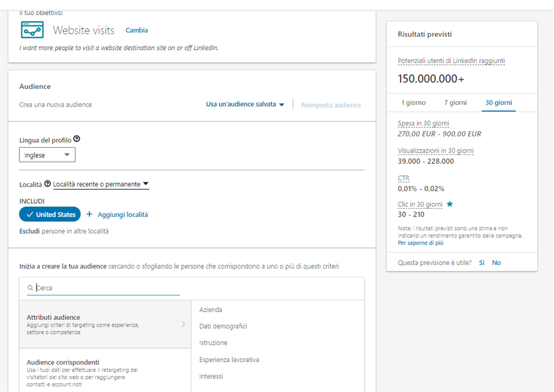Switch to the 1 giorno forecast tab
Screen dimensions: 554x392
[413, 102]
